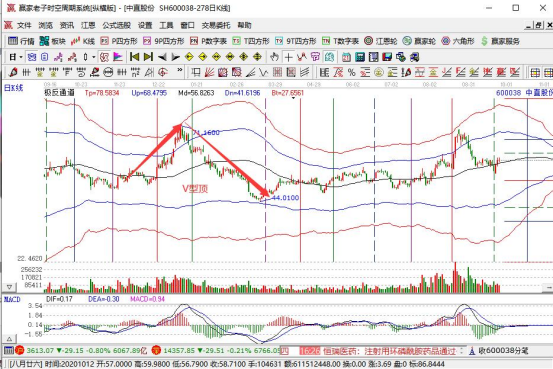Image resolution: width=553 pixels, height=369 pixels.
Task: Toggle the crosshair cursor button
Action: point(288,57)
